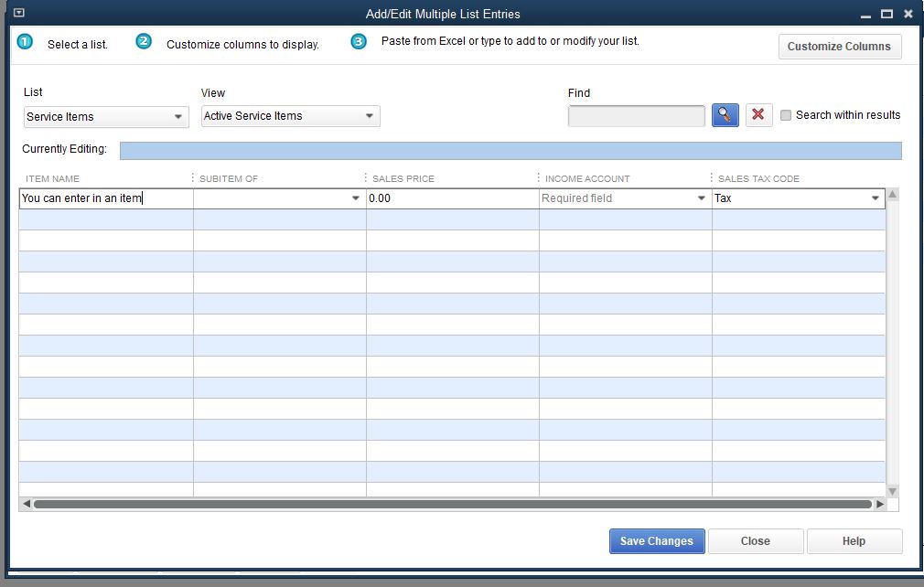The height and width of the screenshot is (587, 924).
Task: Click the search magnifier icon
Action: (x=725, y=114)
